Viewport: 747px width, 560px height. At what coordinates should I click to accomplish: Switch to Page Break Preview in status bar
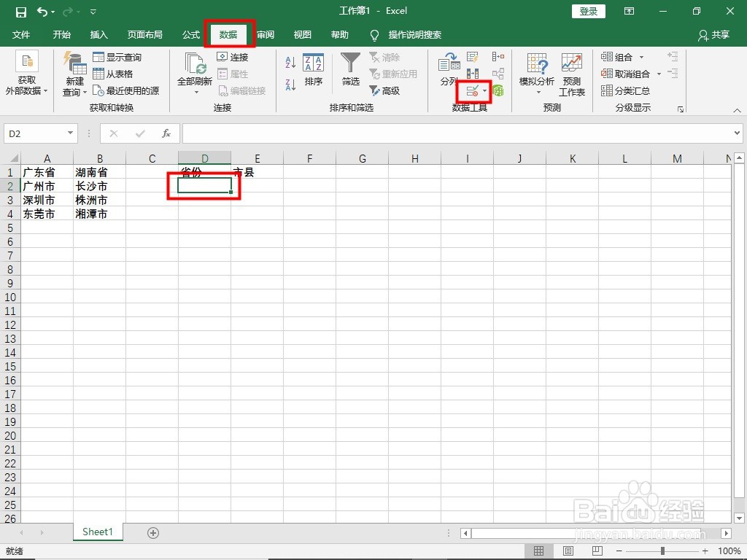click(x=597, y=551)
